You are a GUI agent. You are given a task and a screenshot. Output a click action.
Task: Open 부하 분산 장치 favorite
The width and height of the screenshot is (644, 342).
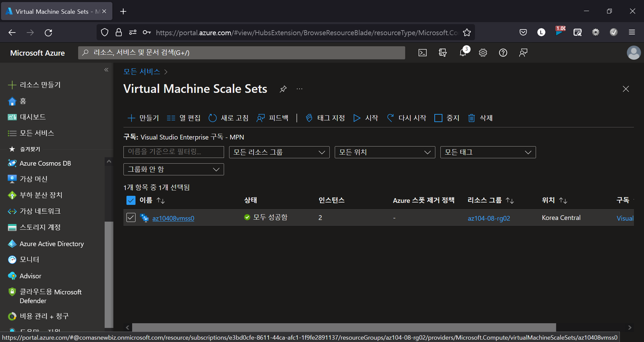pyautogui.click(x=35, y=195)
